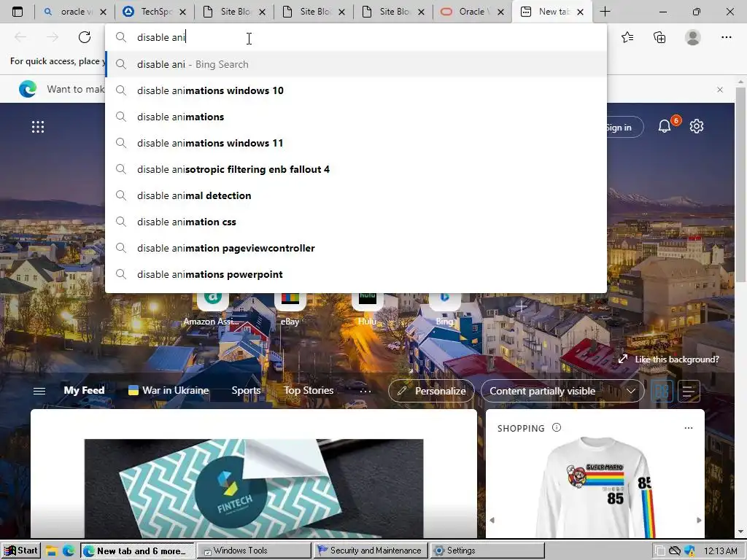This screenshot has height=560, width=747.
Task: Open the Hulu quick link tile
Action: [x=368, y=308]
